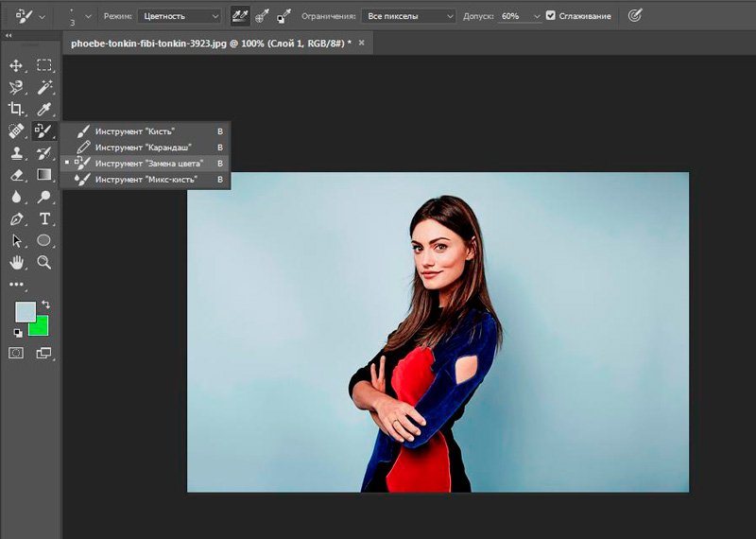The width and height of the screenshot is (756, 539).
Task: Select the Ellipse shape tool
Action: [43, 241]
